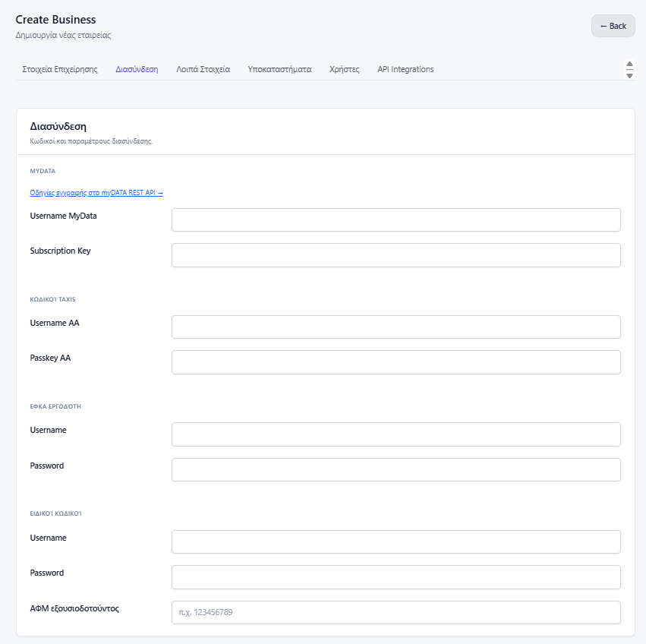Image resolution: width=646 pixels, height=644 pixels.
Task: Select the Username AA text box
Action: [396, 327]
